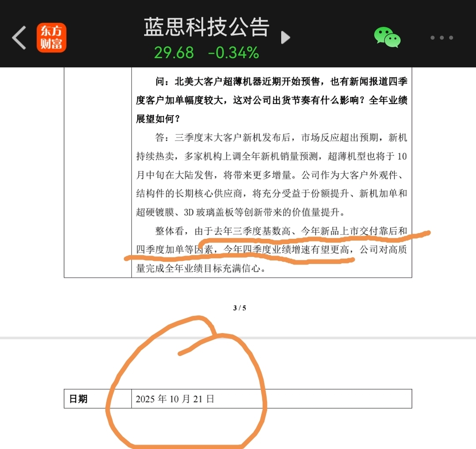The image size is (476, 449).
Task: Tap the answer line starting 答：三季度末
Action: [281, 137]
